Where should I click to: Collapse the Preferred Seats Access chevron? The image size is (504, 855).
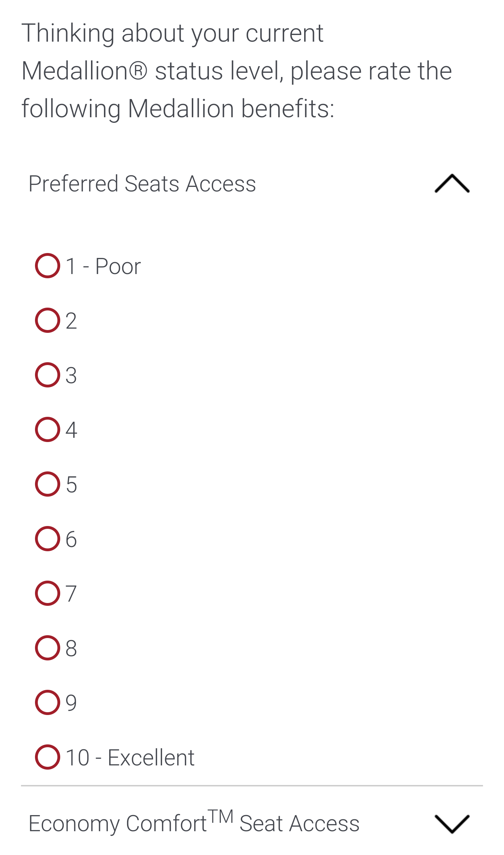[452, 183]
